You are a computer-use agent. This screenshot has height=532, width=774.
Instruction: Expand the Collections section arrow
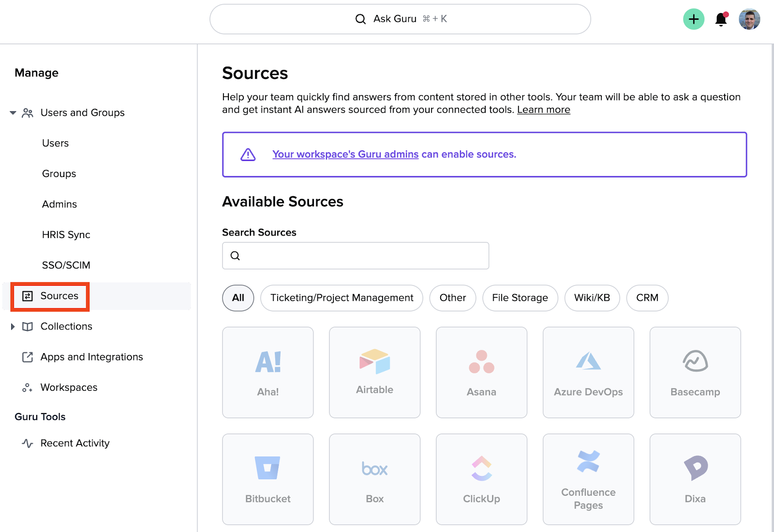tap(13, 326)
